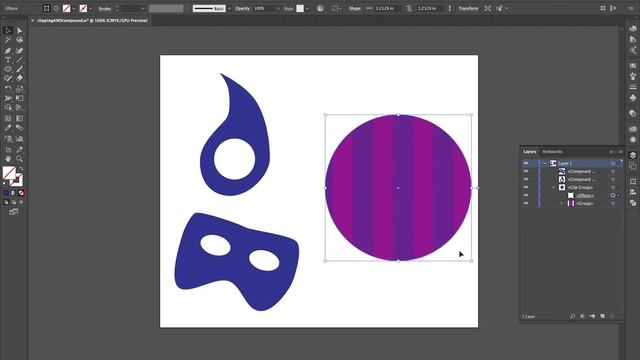Select the Curvature tool
This screenshot has height=360, width=640.
point(19,51)
